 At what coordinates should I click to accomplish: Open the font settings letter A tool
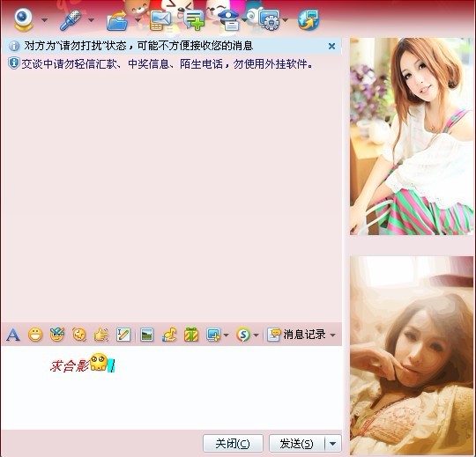coord(13,335)
